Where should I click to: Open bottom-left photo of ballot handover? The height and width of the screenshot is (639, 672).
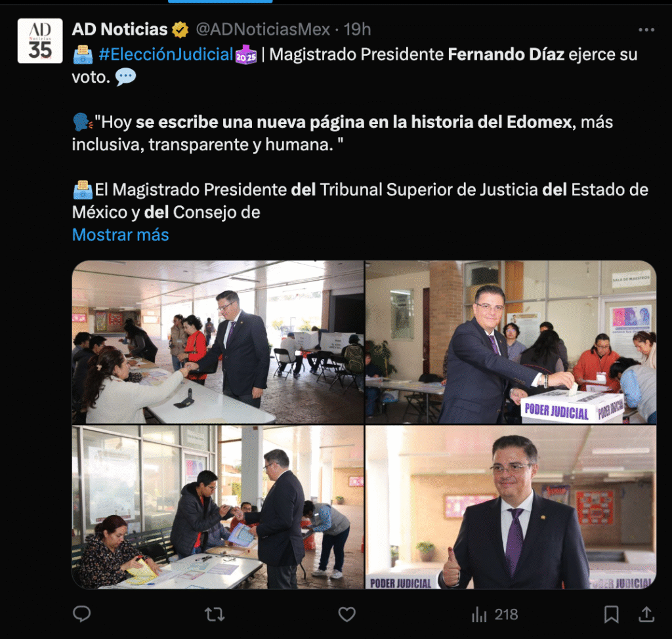tap(218, 507)
